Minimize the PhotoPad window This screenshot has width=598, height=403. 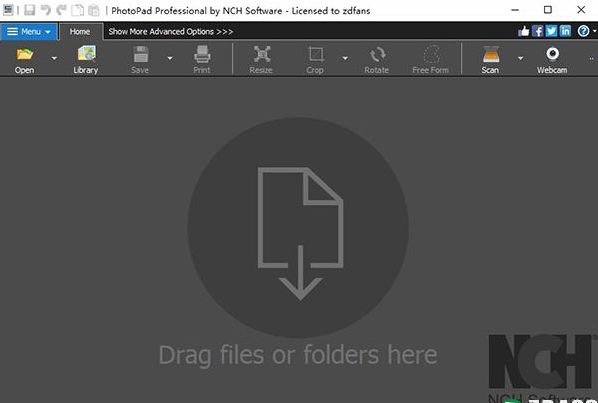pos(515,10)
